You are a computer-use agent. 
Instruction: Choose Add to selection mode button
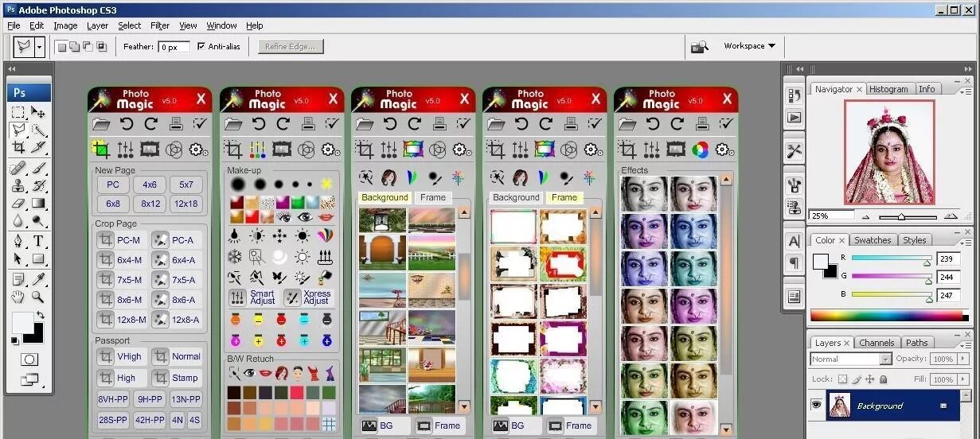pyautogui.click(x=74, y=46)
